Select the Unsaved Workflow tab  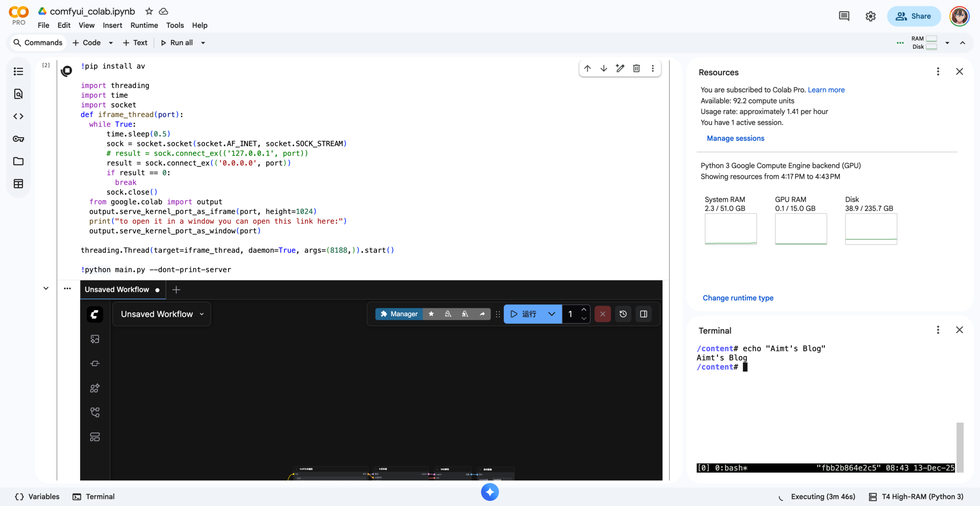[x=117, y=290]
